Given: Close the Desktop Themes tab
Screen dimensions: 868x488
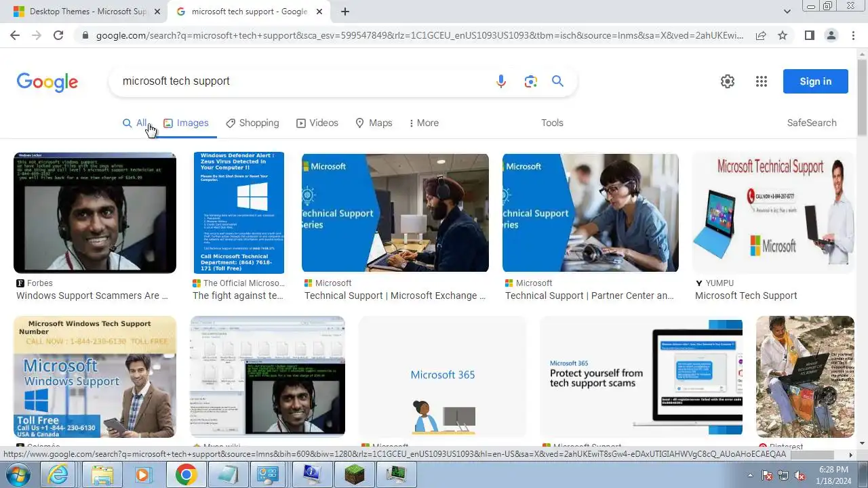Looking at the screenshot, I should [x=157, y=12].
